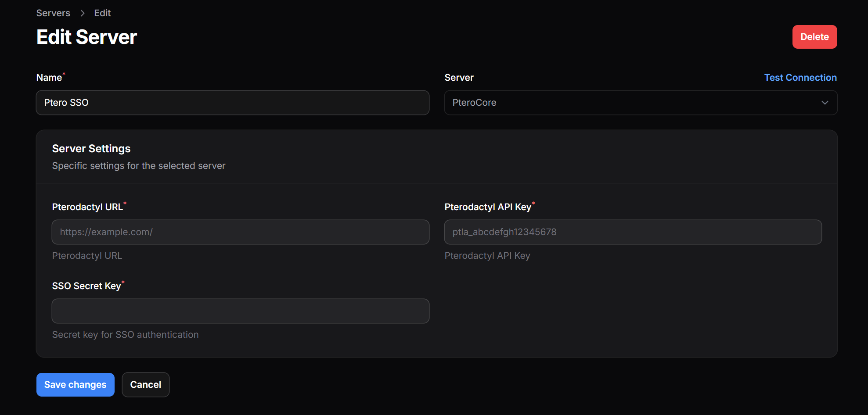868x415 pixels.
Task: Click the Cancel button
Action: tap(145, 385)
